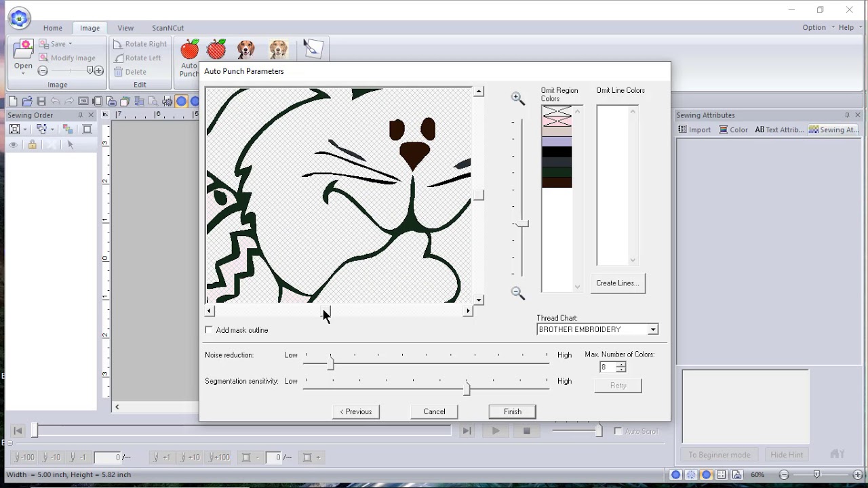Click preview vertical scrollbar down arrow
This screenshot has width=868, height=488.
click(479, 300)
